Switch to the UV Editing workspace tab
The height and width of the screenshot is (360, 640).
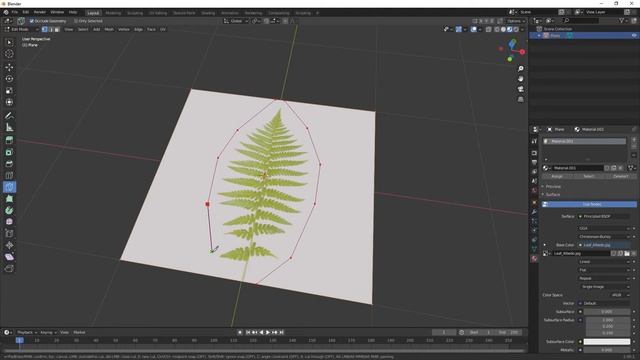pos(158,13)
